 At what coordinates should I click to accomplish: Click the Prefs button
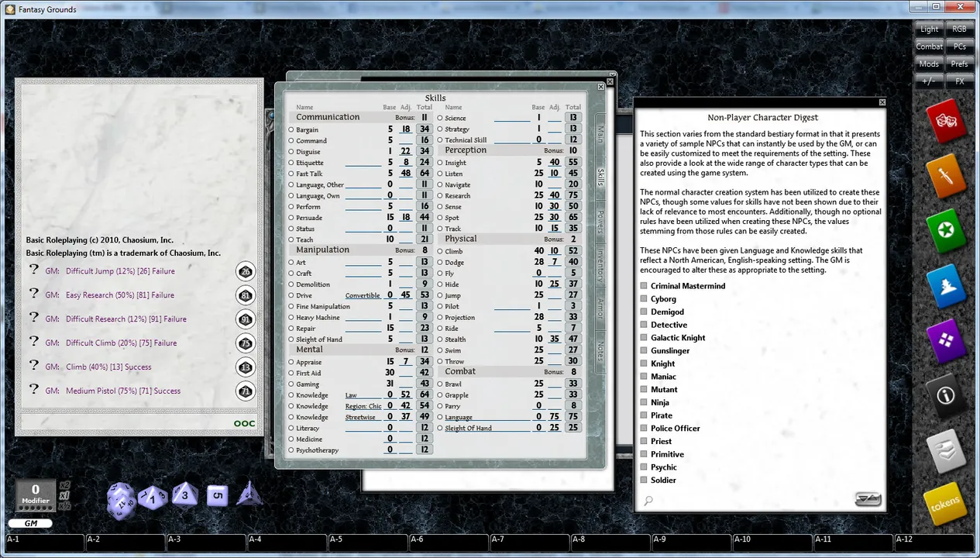pos(959,64)
